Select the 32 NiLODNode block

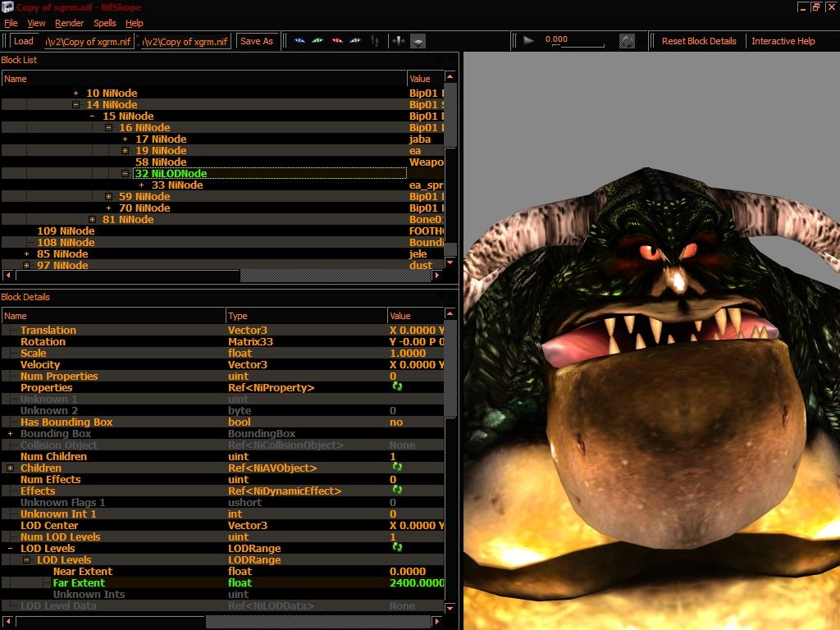pos(171,174)
